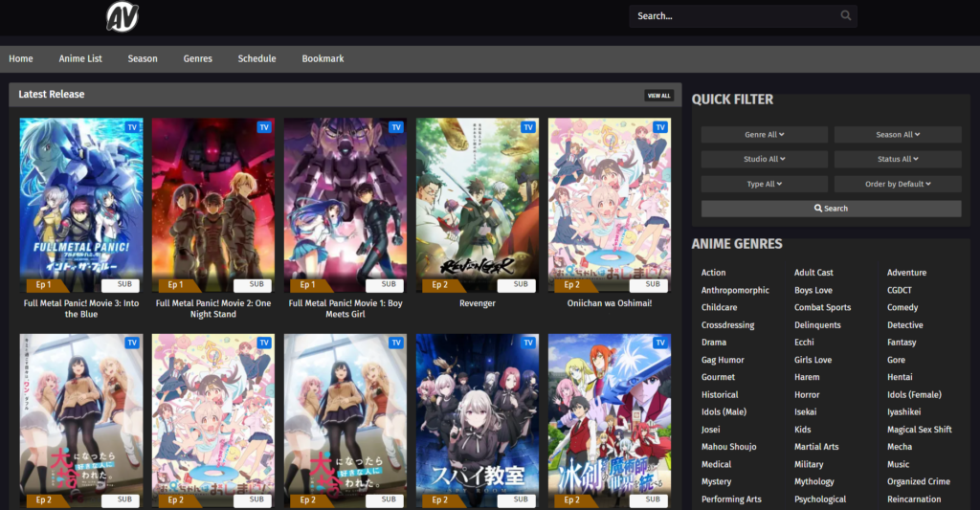Viewport: 980px width, 510px height.
Task: Open the Schedule page
Action: pos(256,58)
